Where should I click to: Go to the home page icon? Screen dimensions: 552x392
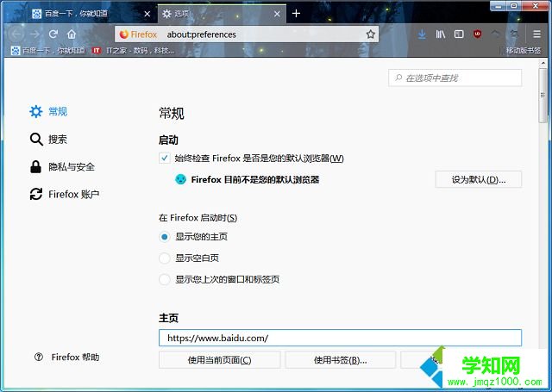point(72,34)
